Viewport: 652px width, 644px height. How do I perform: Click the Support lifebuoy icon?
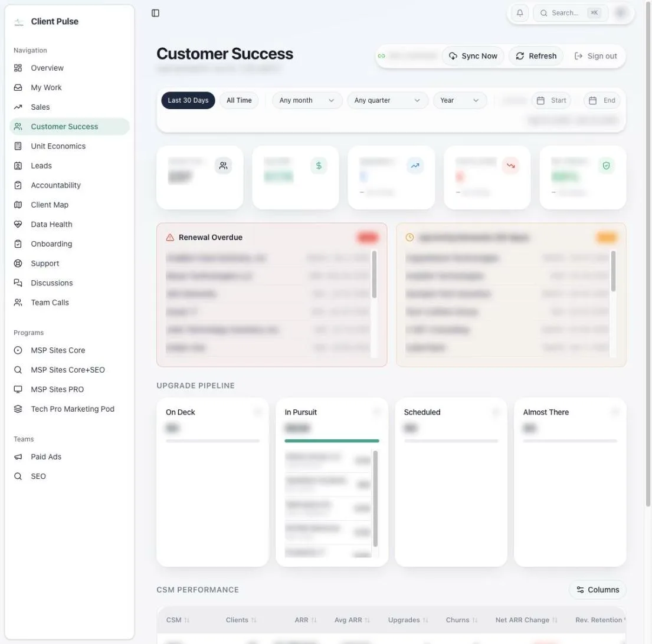[x=18, y=263]
